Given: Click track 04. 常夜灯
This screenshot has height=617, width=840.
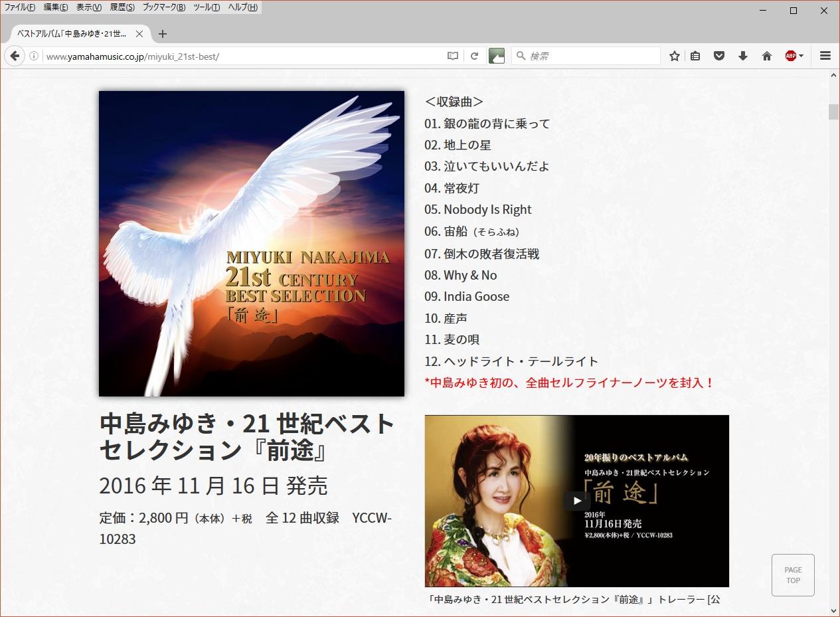Looking at the screenshot, I should [452, 188].
